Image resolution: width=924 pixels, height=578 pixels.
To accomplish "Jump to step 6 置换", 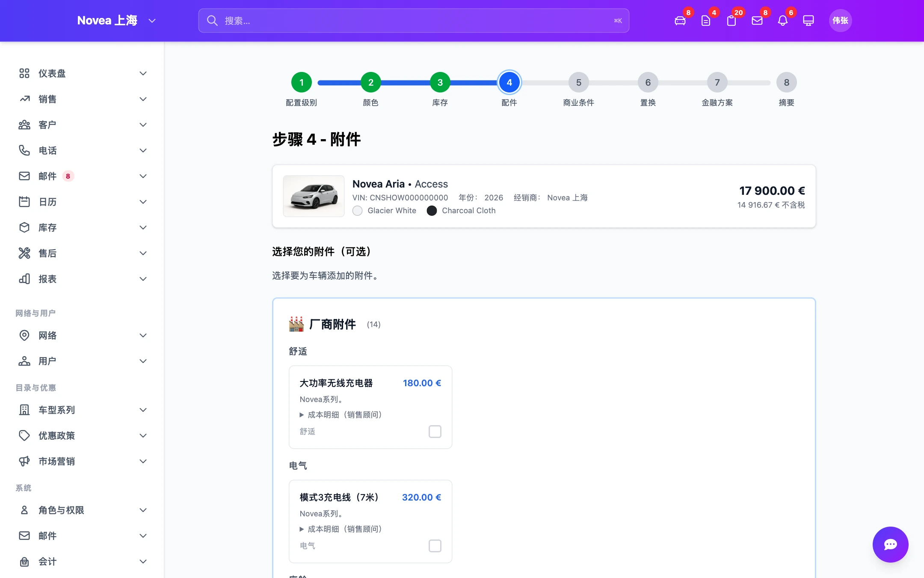I will click(648, 82).
